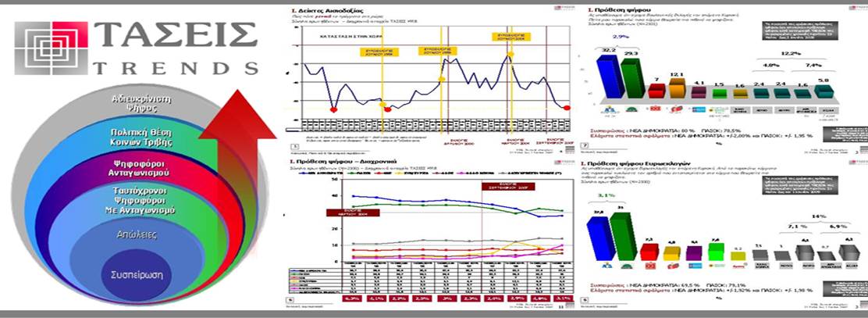Click the green line legend entry in Διαχρονικά chart
Viewport: 868px width, 318px height.
click(x=359, y=173)
